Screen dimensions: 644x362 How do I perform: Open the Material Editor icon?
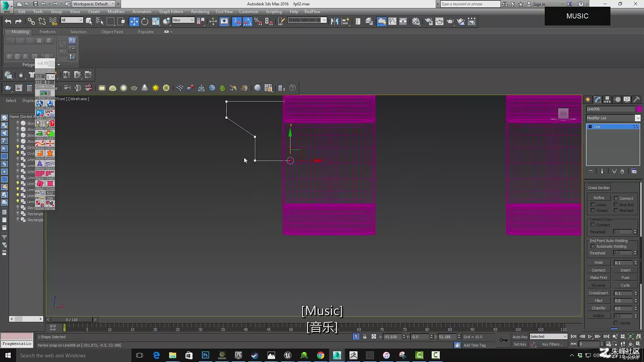coord(416,21)
